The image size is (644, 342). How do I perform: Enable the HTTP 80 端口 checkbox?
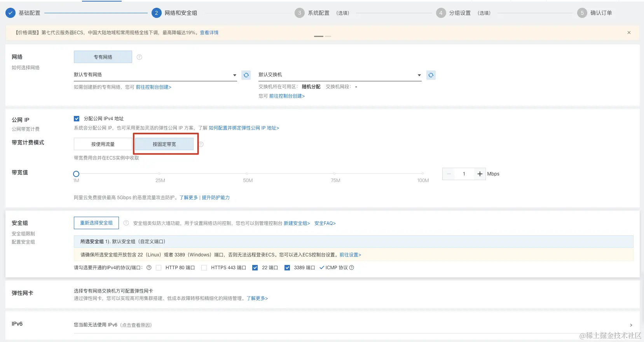tap(159, 268)
